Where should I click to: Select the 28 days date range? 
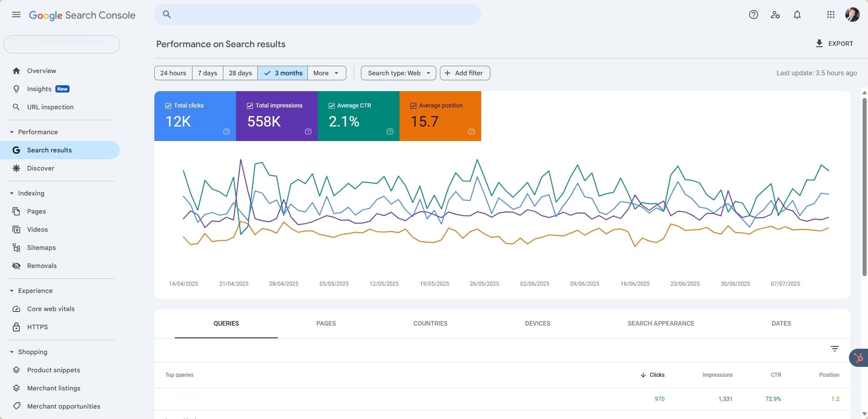coord(240,73)
